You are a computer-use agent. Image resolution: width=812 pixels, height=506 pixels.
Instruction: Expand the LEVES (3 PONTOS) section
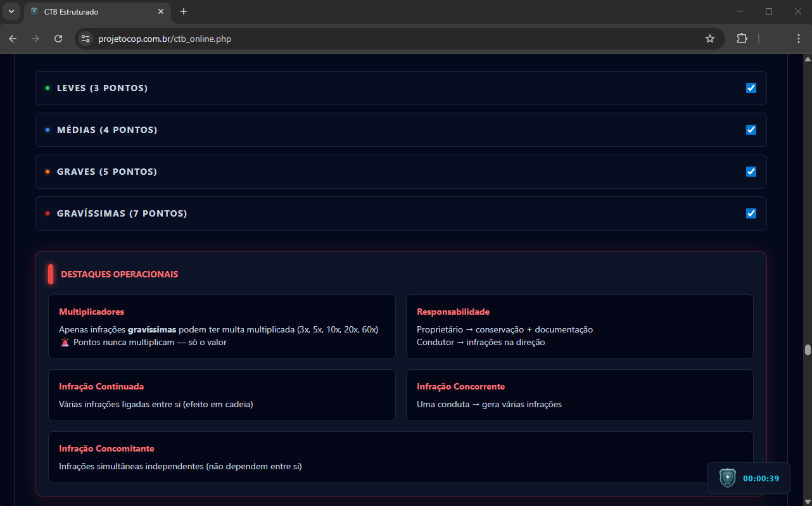tap(400, 88)
